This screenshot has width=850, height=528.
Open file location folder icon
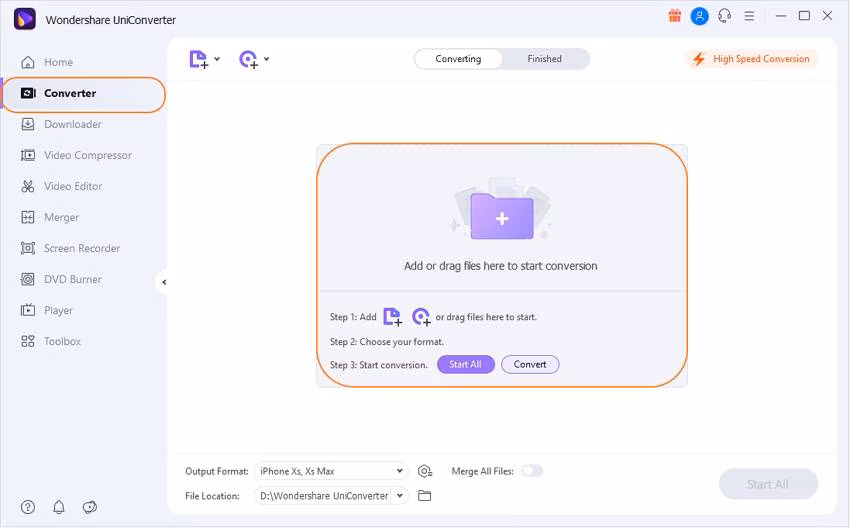(x=424, y=495)
